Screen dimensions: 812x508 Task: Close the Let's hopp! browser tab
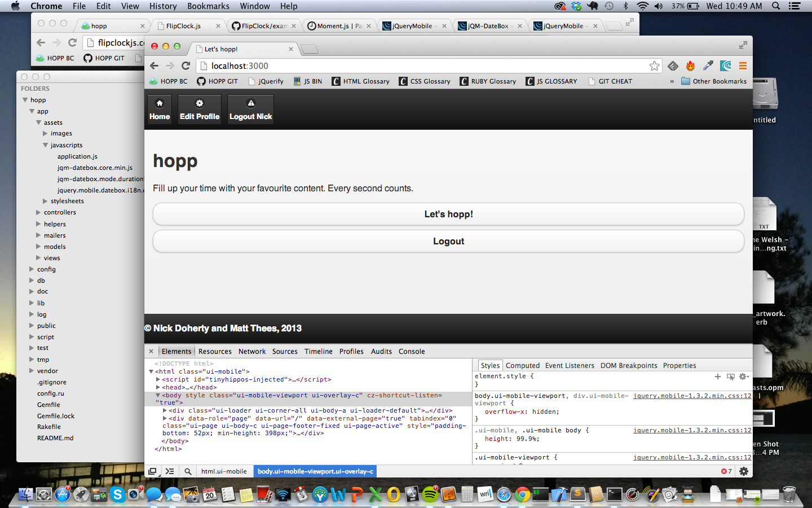pyautogui.click(x=291, y=49)
